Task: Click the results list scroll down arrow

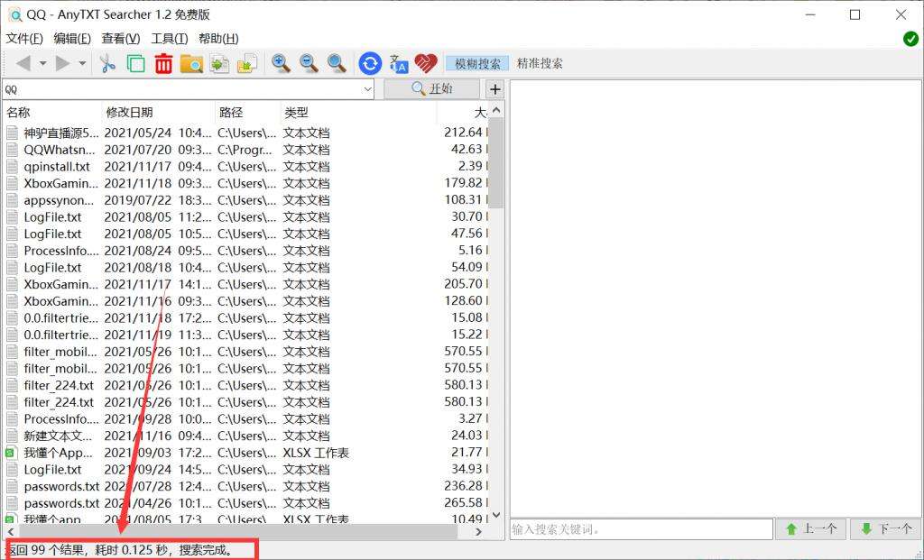Action: click(496, 515)
